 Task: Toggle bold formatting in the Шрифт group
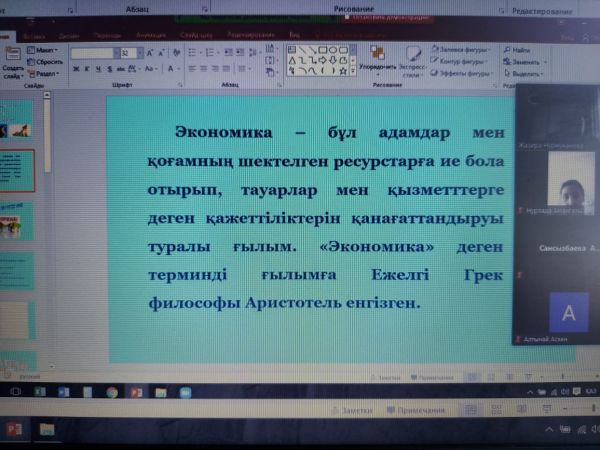coord(76,70)
